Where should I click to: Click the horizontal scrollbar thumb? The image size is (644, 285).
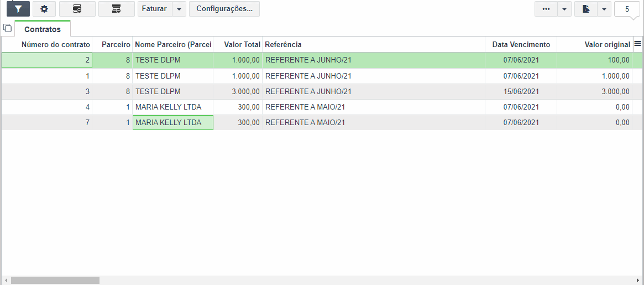[55, 281]
